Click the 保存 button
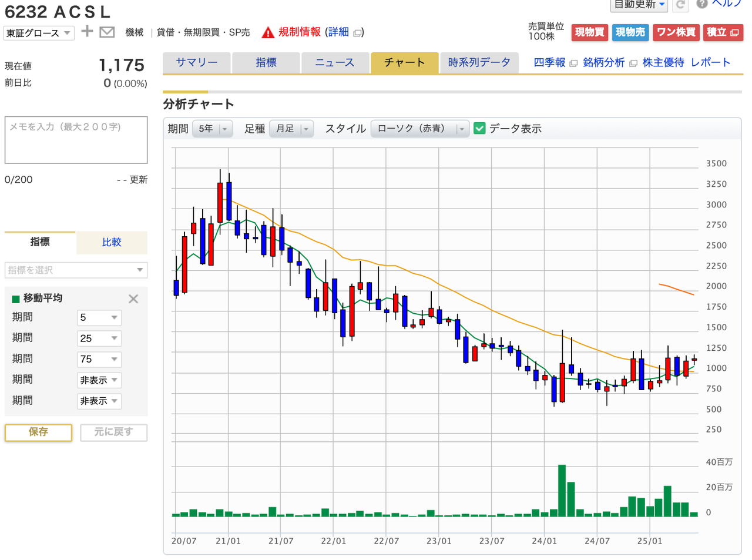This screenshot has width=752, height=560. [38, 432]
